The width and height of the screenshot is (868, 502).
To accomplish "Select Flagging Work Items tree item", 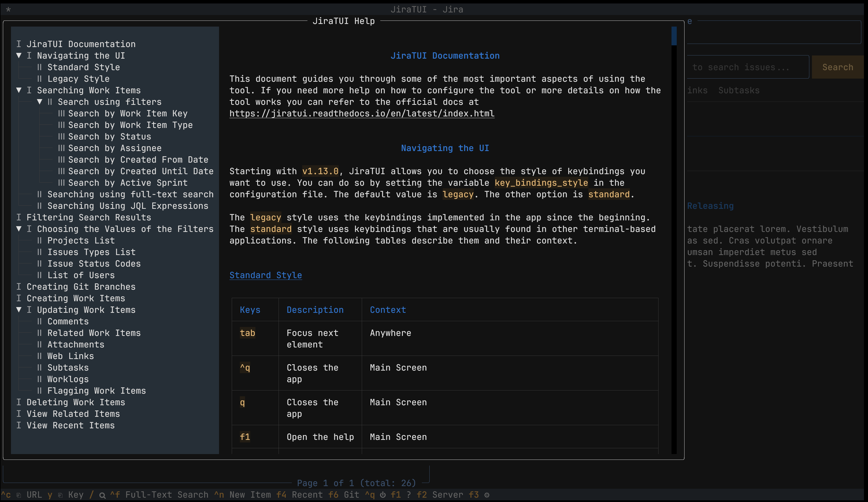I will tap(97, 391).
